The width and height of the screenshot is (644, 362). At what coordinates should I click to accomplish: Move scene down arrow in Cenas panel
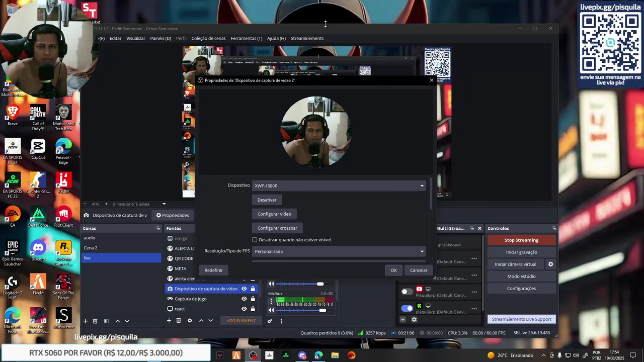pyautogui.click(x=127, y=321)
